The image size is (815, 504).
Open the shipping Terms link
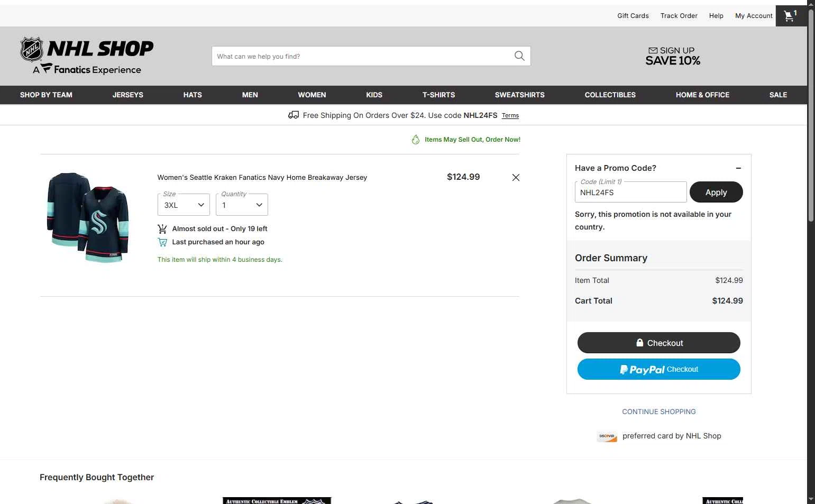coord(510,115)
